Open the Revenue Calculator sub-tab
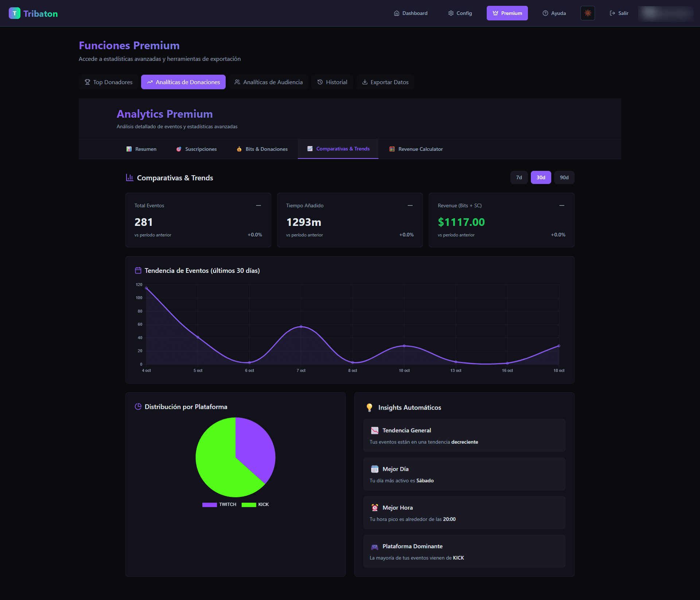This screenshot has height=600, width=700. (416, 149)
